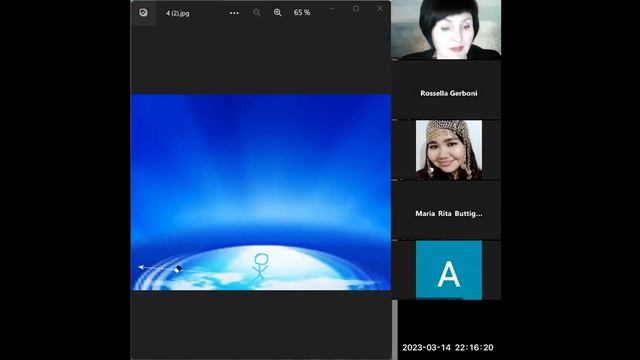Viewport: 640px width, 360px height.
Task: Click the blue earth image in the viewer
Action: (x=261, y=192)
